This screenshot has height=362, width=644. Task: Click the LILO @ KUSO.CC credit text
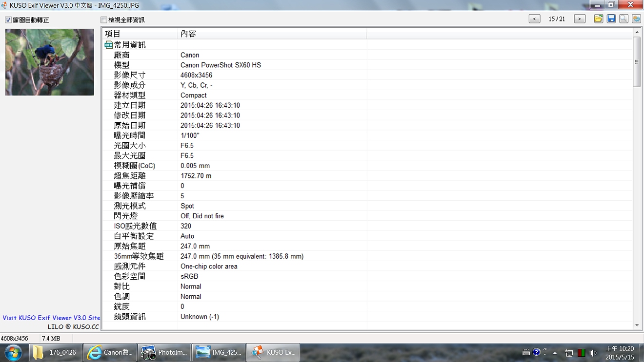click(x=73, y=327)
